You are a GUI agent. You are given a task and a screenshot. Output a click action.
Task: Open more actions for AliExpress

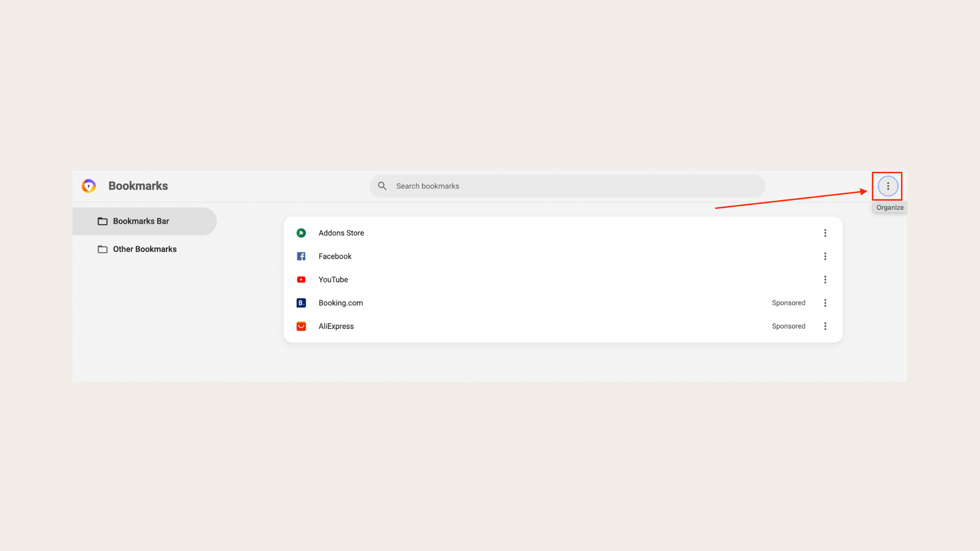click(x=825, y=327)
